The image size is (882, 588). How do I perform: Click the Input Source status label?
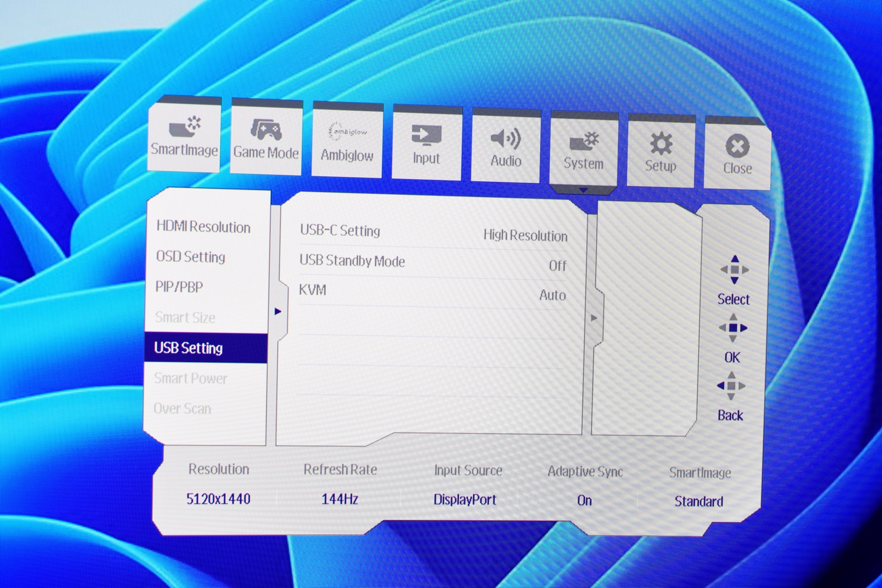pos(468,470)
